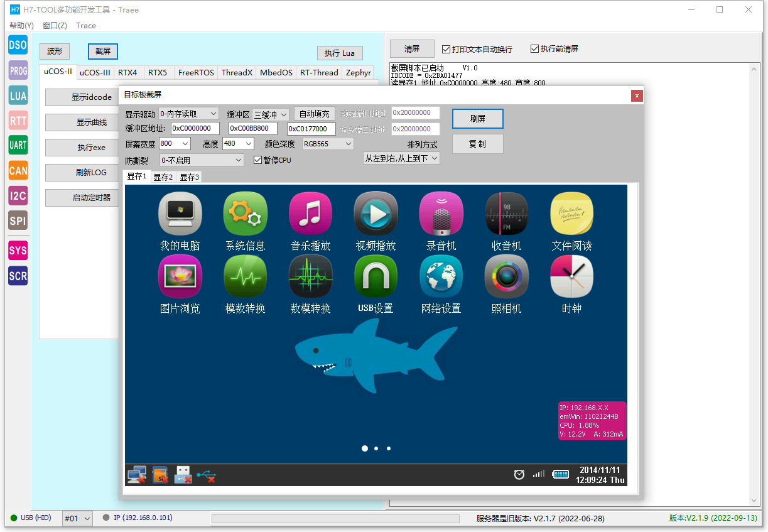
Task: Switch to the ThreadX tab
Action: [237, 72]
